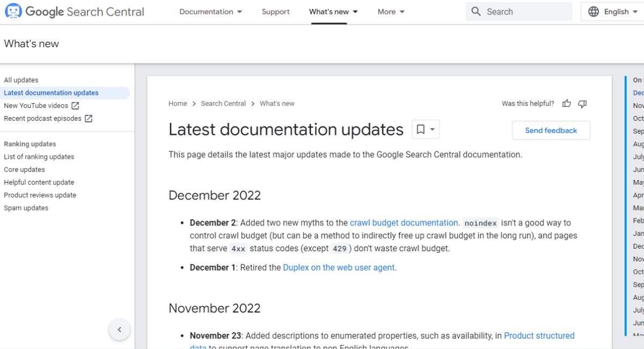Open New YouTube videos link
This screenshot has height=349, width=644.
click(36, 106)
